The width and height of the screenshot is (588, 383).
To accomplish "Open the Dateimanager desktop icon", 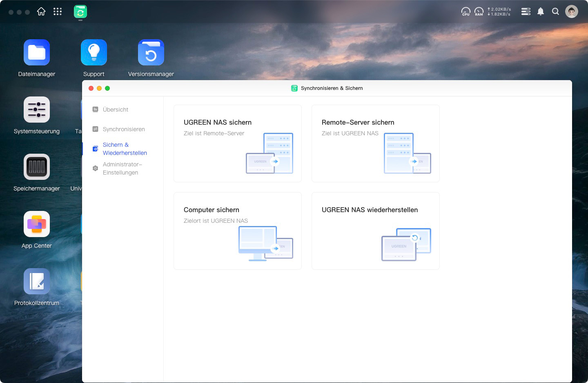I will pyautogui.click(x=37, y=52).
